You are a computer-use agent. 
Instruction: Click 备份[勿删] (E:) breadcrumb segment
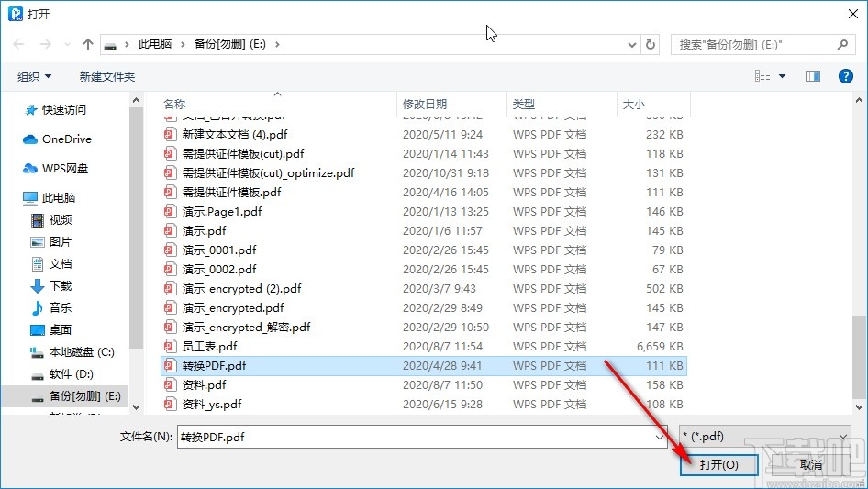click(x=229, y=44)
